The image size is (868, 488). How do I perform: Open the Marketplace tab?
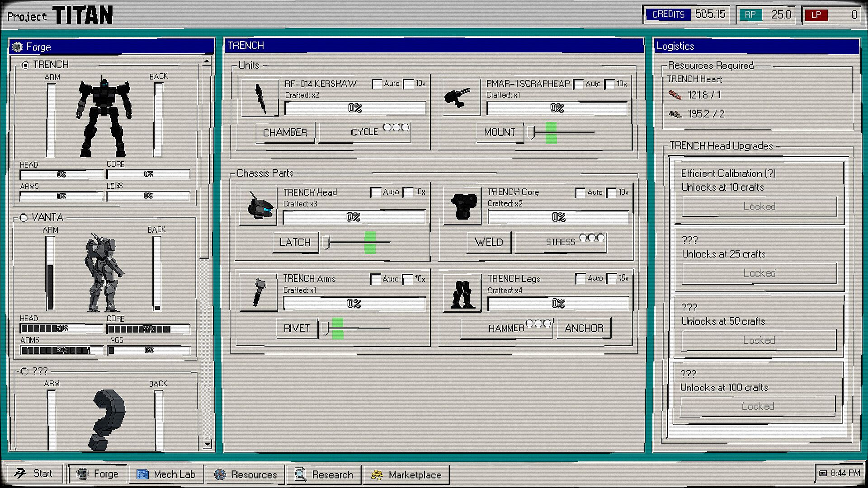(x=406, y=475)
